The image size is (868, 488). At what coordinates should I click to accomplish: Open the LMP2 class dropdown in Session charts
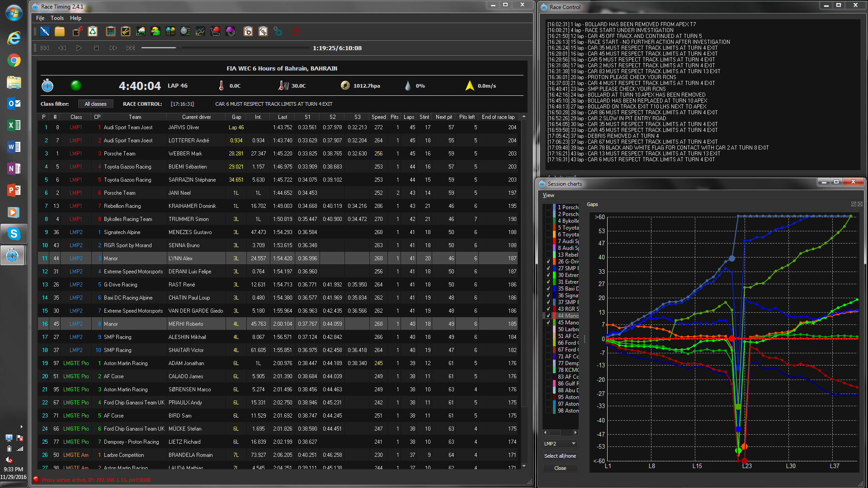(560, 444)
